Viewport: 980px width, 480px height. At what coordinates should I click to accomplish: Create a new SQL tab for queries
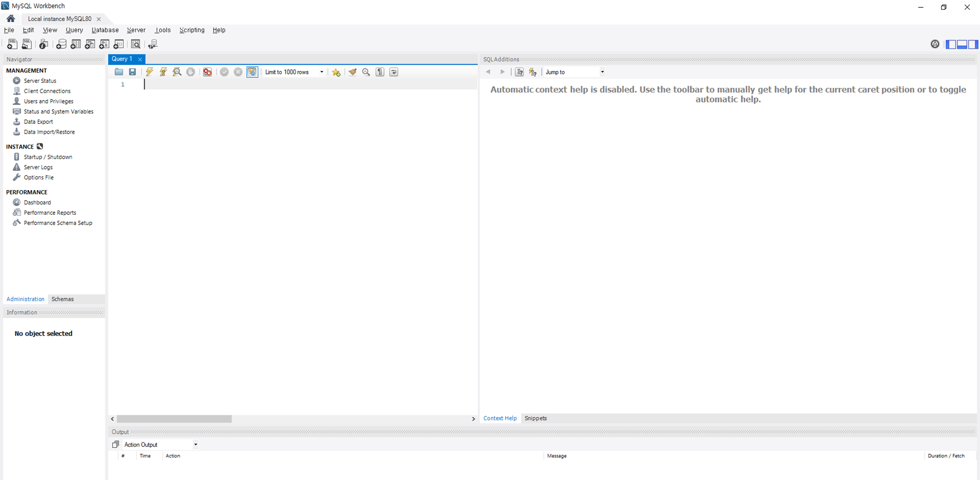[x=12, y=44]
